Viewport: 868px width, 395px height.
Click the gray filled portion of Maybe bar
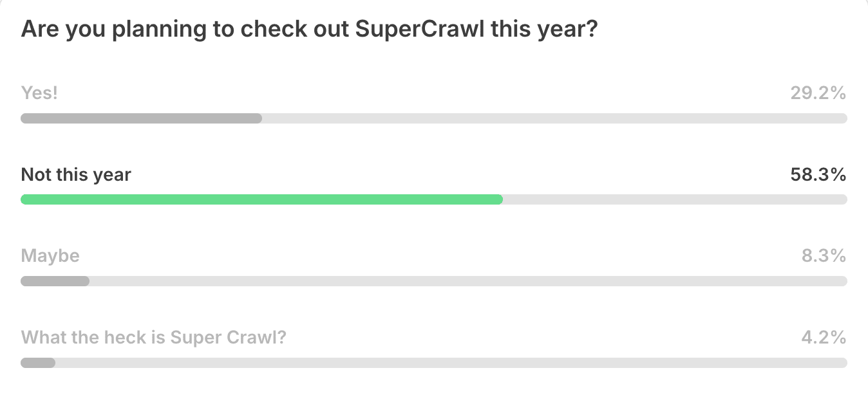[x=55, y=281]
